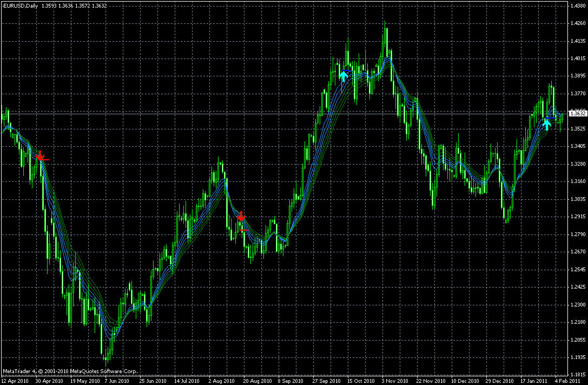Click the 1.1935 price scale label
Viewport: 588px width, 385px height.
tap(578, 357)
